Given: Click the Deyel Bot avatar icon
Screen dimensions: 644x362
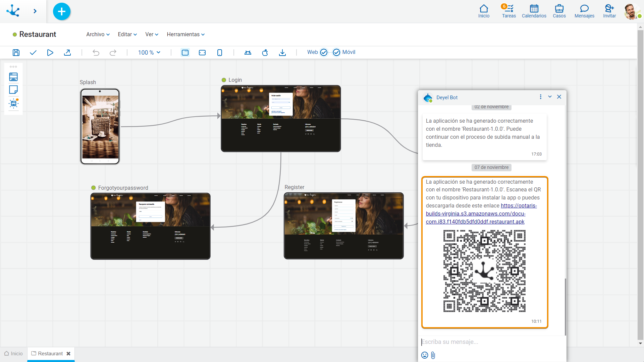Looking at the screenshot, I should (x=428, y=98).
